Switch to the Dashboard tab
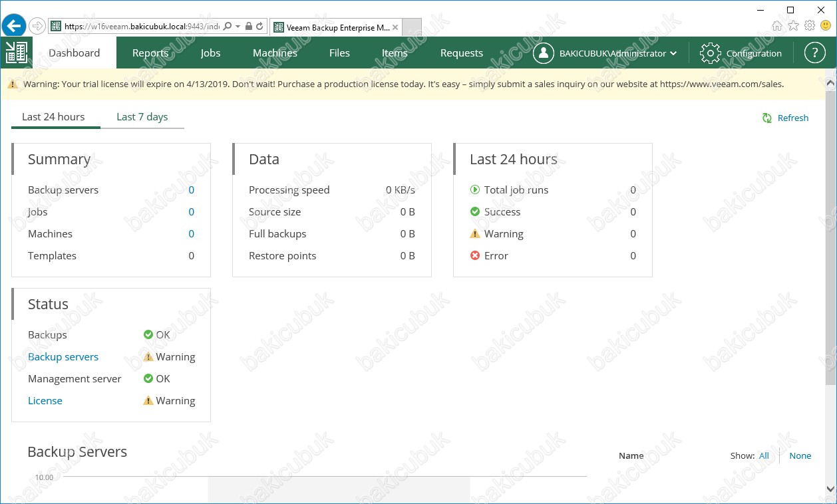The image size is (837, 504). tap(75, 53)
